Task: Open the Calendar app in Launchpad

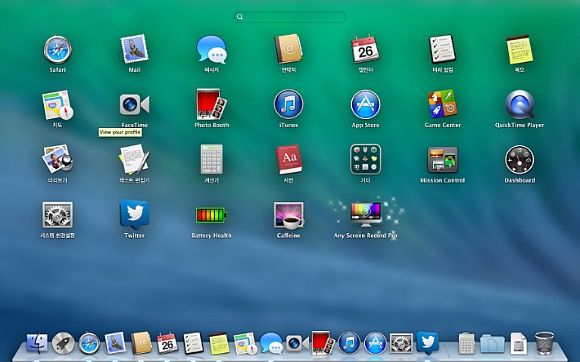Action: click(365, 49)
